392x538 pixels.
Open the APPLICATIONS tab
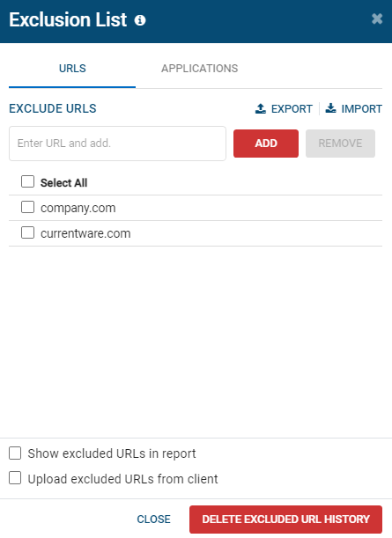(199, 69)
